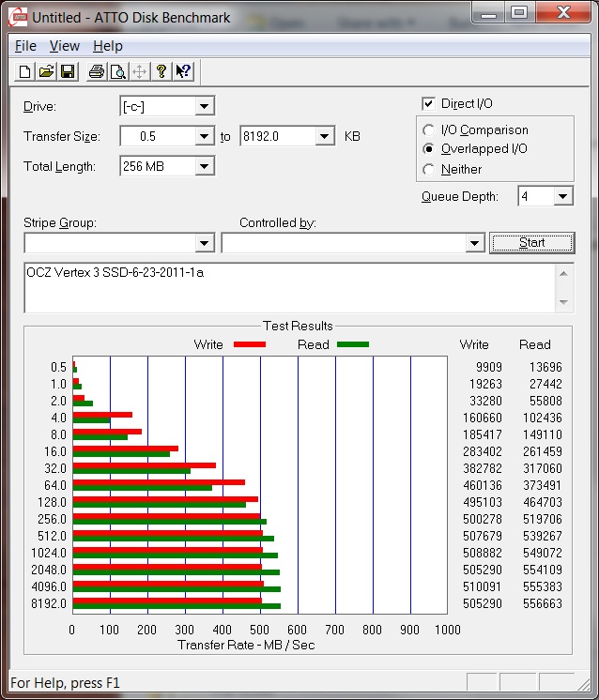Click read value 464703

543,502
